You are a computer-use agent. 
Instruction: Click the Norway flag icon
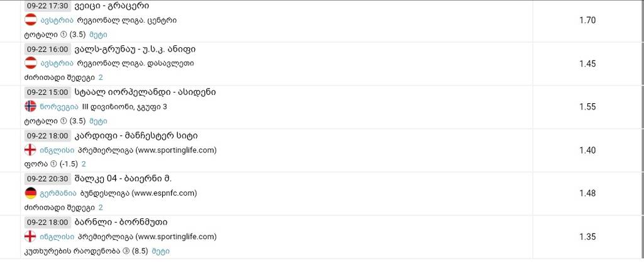click(30, 106)
